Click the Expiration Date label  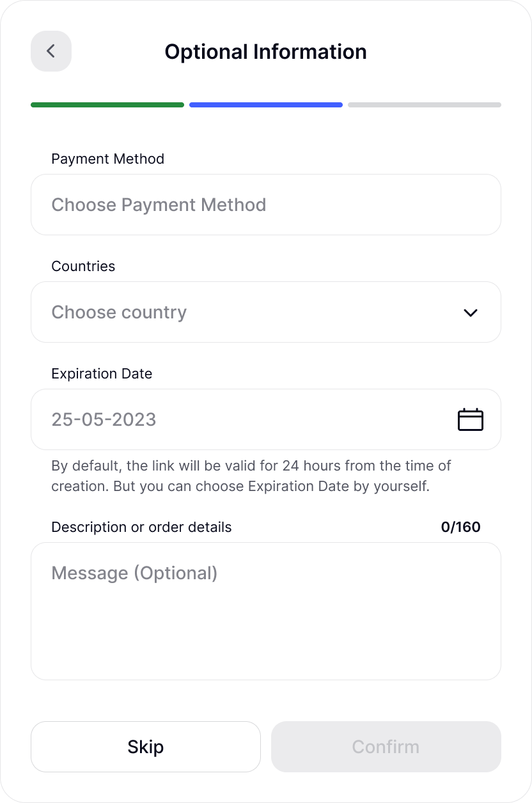click(102, 373)
